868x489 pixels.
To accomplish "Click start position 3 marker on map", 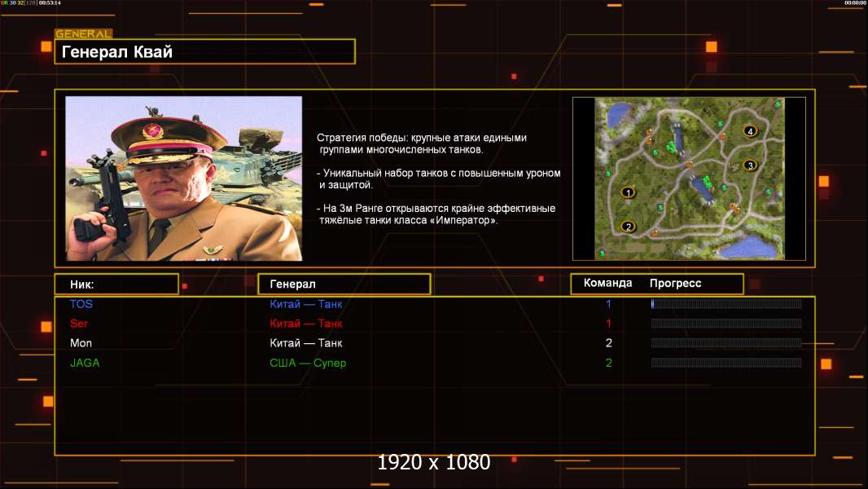I will (750, 165).
